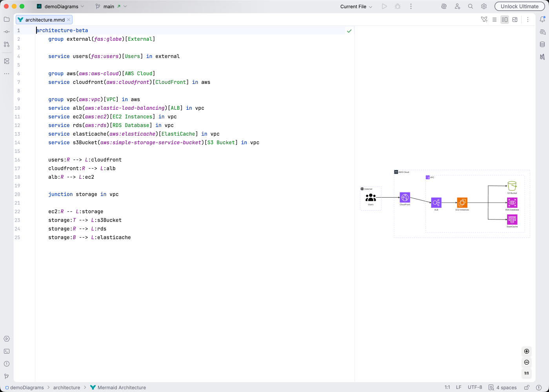
Task: Reset diagram zoom with the 1:1 control
Action: (526, 373)
